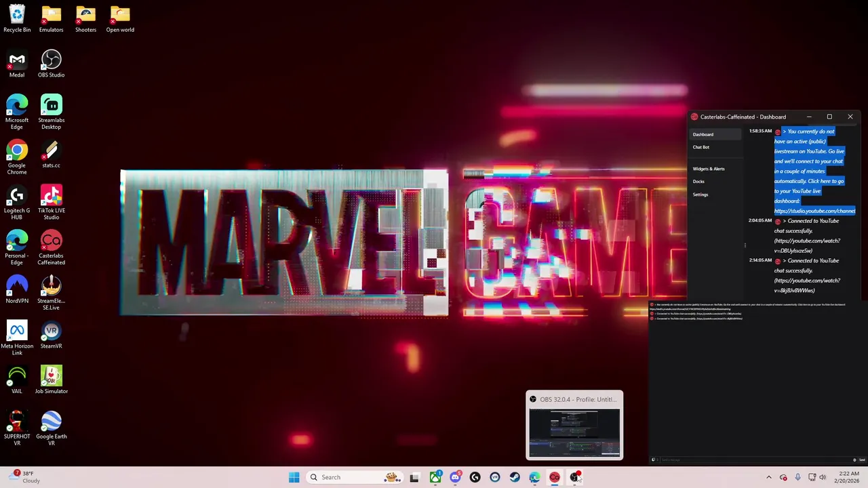The width and height of the screenshot is (868, 488).
Task: Open the Personal - Edge shortcut
Action: [17, 248]
